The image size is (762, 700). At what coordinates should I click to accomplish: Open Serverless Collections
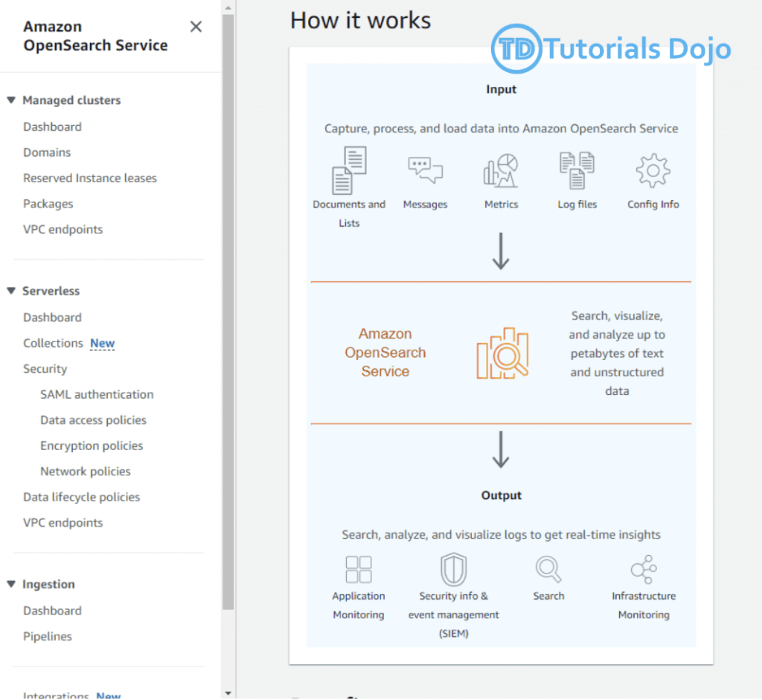point(54,343)
